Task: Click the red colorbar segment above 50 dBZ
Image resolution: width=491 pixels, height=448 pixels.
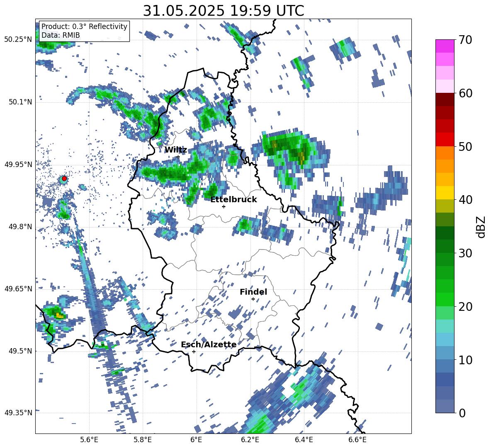Action: [445, 139]
